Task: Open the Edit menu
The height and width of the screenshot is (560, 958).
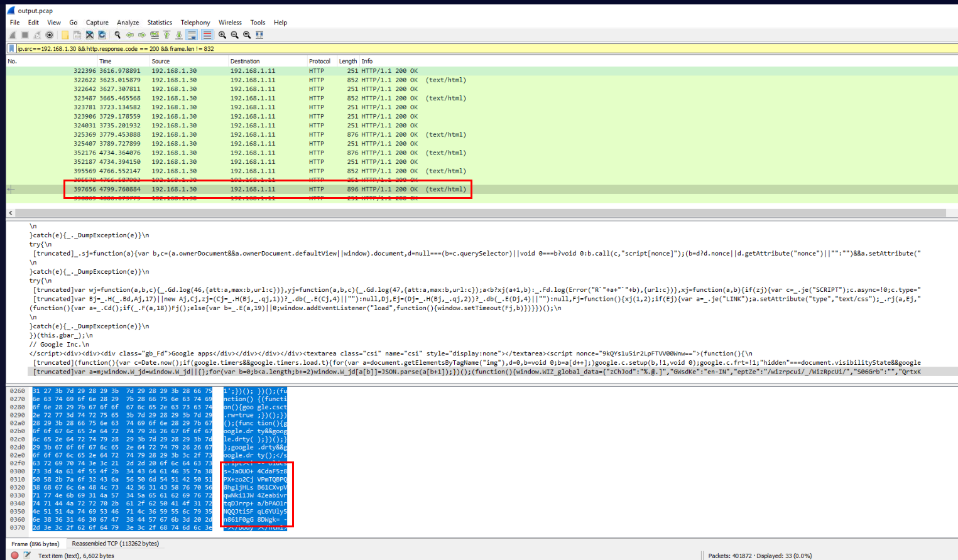Action: click(33, 23)
